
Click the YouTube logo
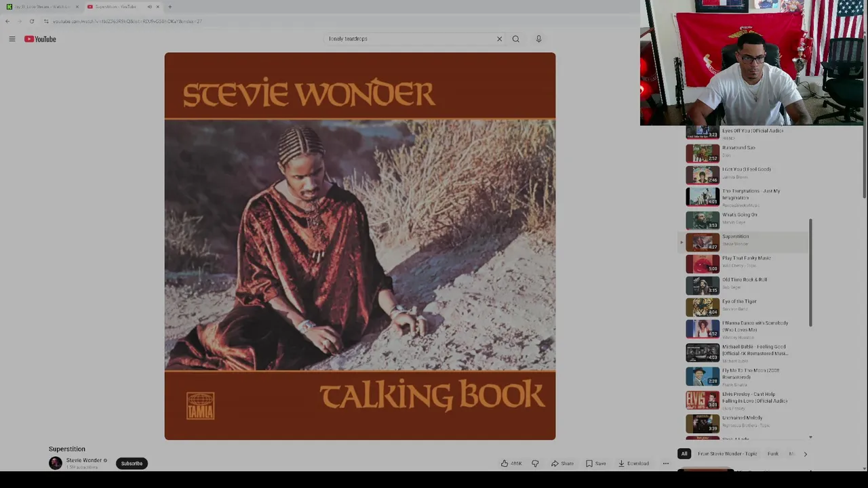click(40, 39)
